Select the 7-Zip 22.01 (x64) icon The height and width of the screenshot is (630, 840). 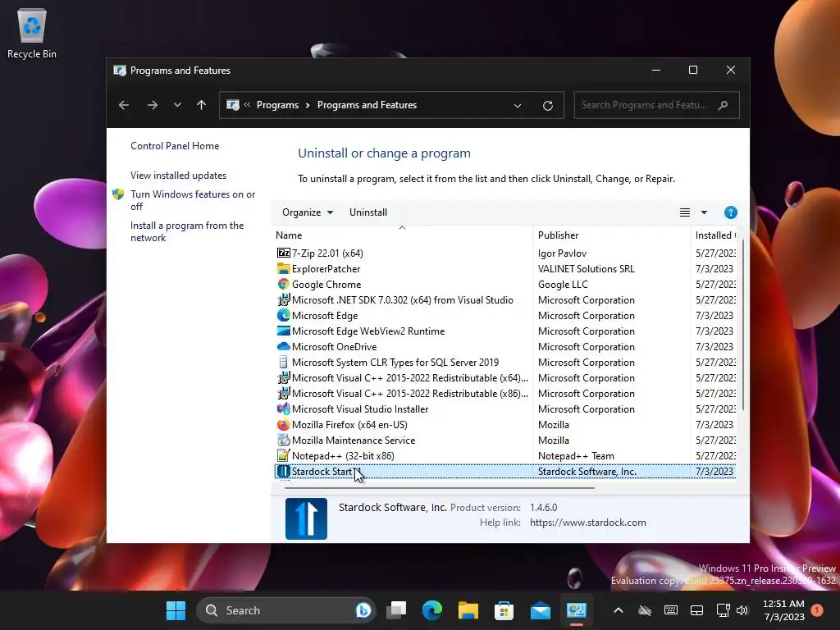[x=283, y=253]
